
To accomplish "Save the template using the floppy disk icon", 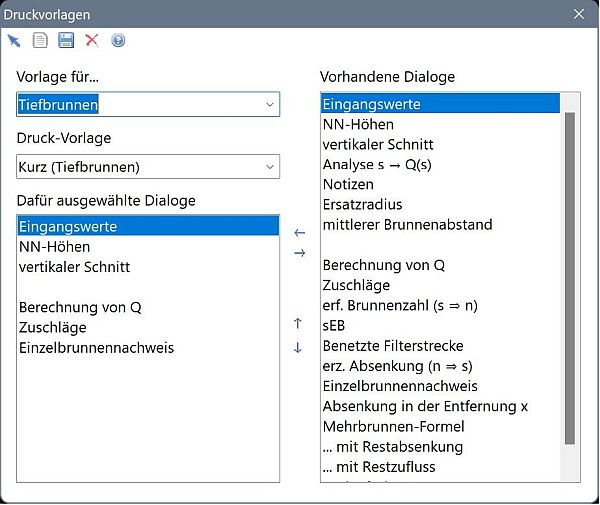I will (66, 40).
